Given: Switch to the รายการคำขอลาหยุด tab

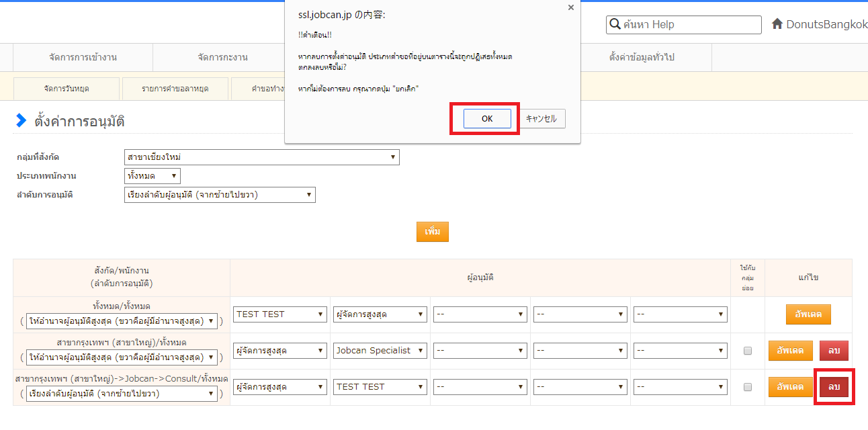Looking at the screenshot, I should (x=175, y=88).
